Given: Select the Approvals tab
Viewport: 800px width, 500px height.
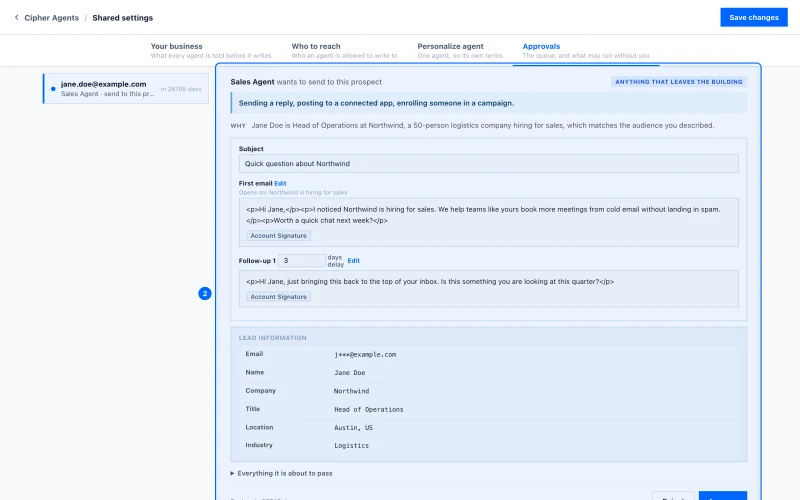Looking at the screenshot, I should pos(586,51).
